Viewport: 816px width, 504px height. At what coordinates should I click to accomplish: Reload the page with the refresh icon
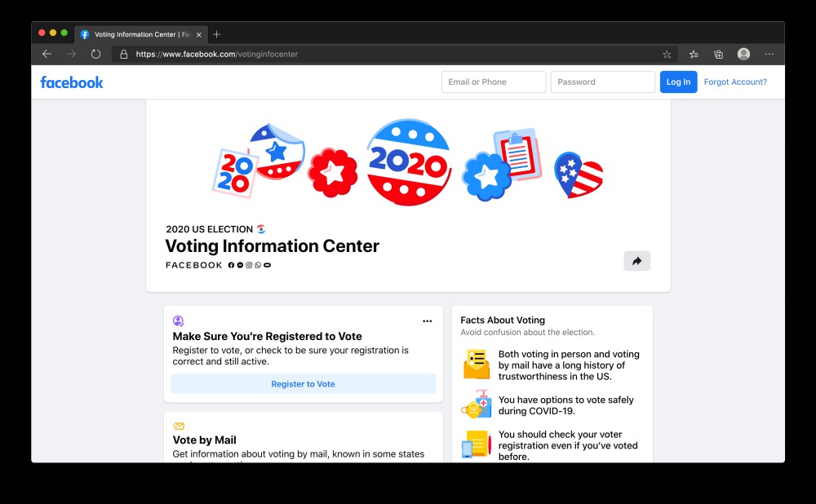pyautogui.click(x=95, y=54)
